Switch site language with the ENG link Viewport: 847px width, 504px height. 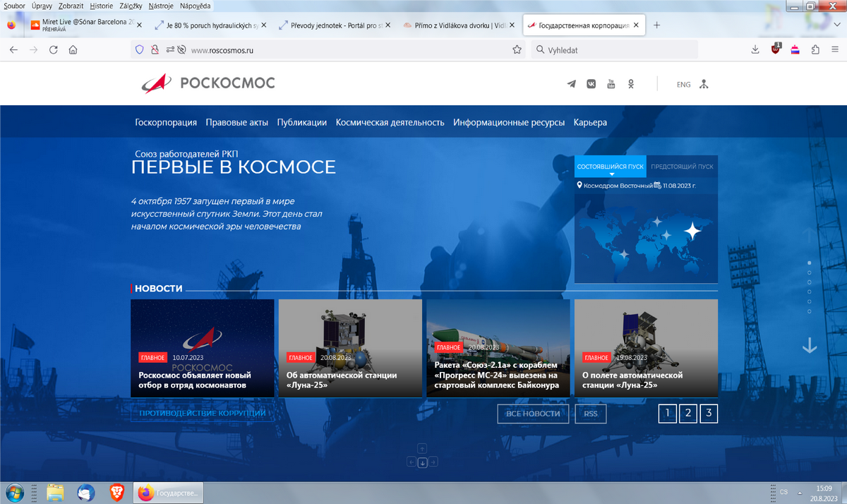(x=683, y=85)
